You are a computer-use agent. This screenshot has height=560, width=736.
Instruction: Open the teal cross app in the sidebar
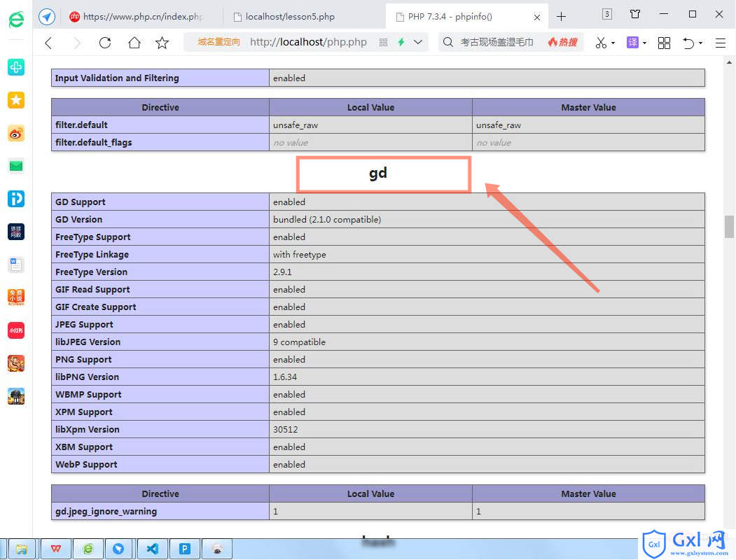[16, 67]
